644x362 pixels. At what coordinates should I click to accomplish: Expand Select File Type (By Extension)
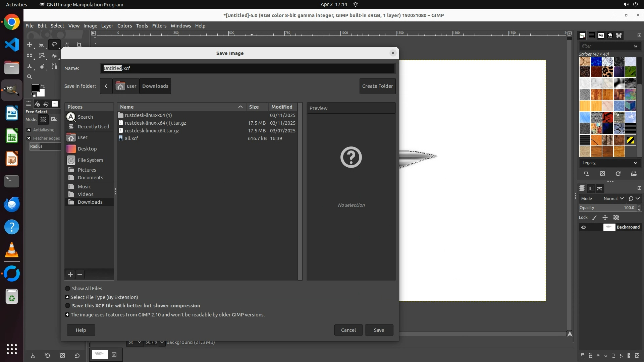[x=67, y=297]
